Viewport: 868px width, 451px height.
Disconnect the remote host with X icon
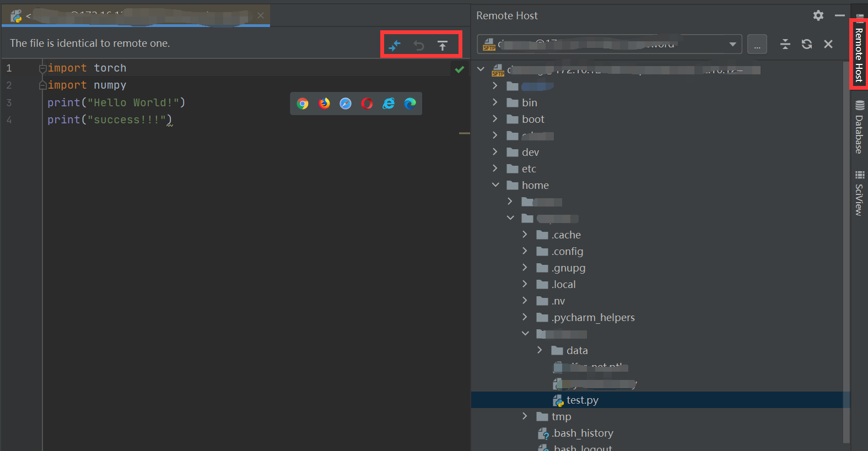(828, 44)
